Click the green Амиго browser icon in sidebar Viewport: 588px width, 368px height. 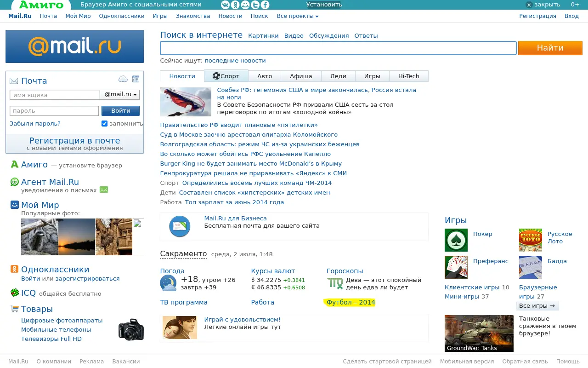click(x=15, y=164)
